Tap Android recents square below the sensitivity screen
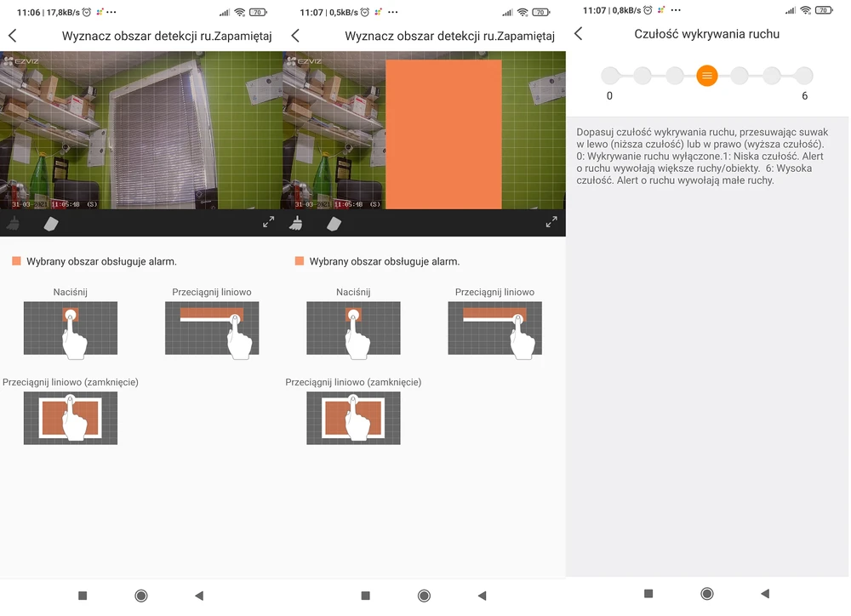Viewport: 851px width, 616px height. tap(648, 594)
